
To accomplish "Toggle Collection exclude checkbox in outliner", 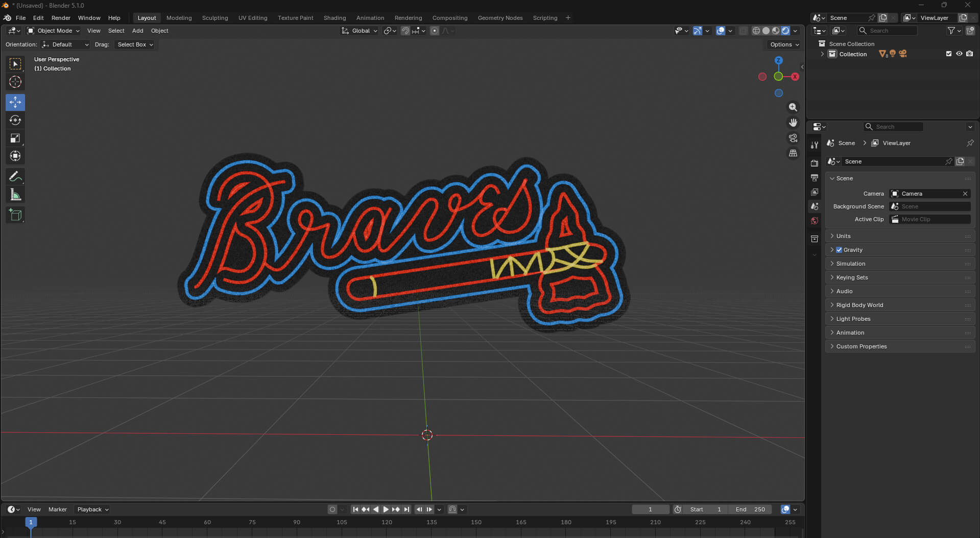I will [x=949, y=54].
